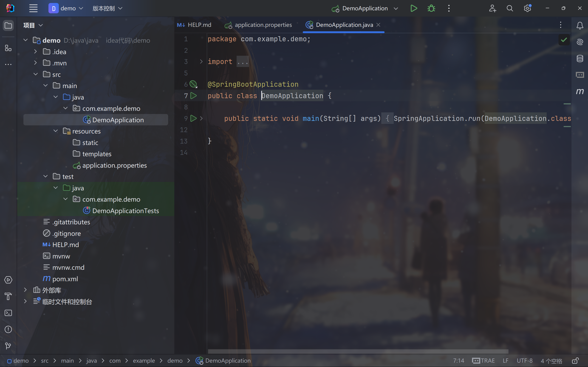Run DemoApplication with the green play button
The height and width of the screenshot is (367, 588).
point(413,8)
